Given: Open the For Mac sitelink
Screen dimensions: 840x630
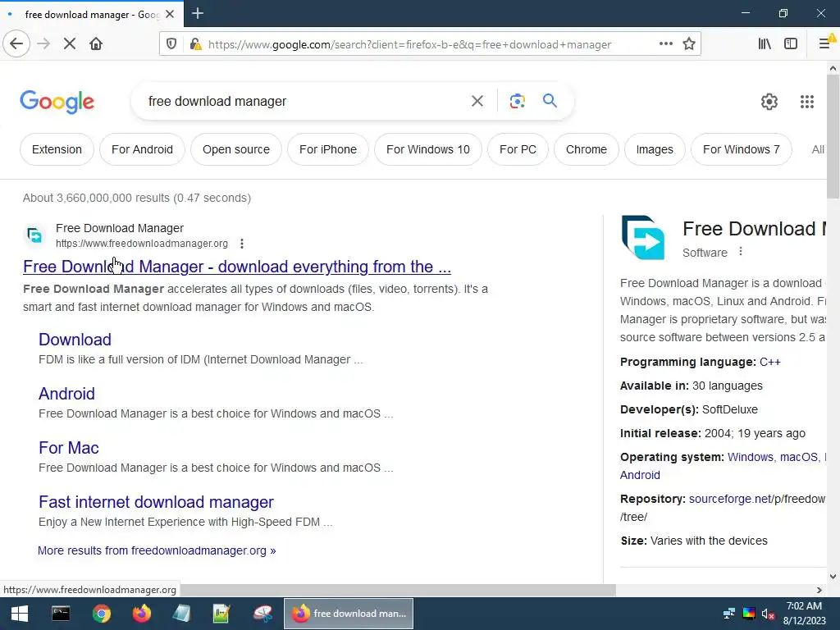Looking at the screenshot, I should tap(69, 448).
